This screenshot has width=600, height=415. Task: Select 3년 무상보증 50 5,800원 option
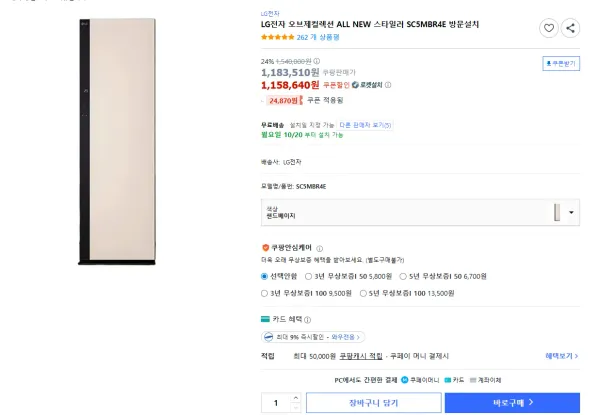coord(308,275)
